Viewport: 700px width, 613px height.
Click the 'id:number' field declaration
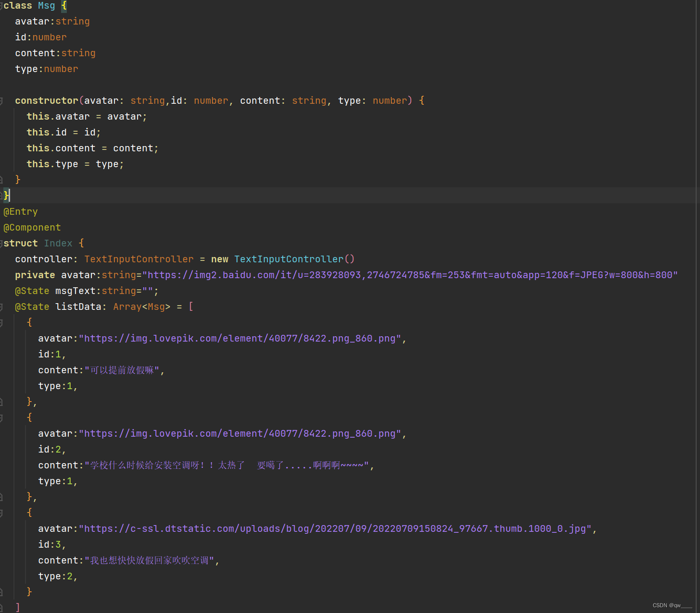pos(41,37)
